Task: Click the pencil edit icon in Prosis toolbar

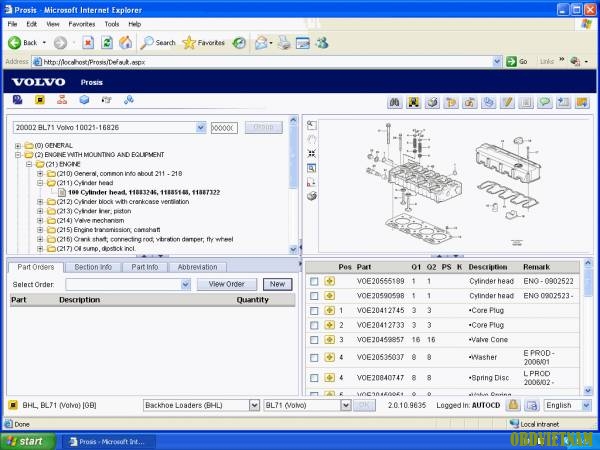Action: point(507,103)
